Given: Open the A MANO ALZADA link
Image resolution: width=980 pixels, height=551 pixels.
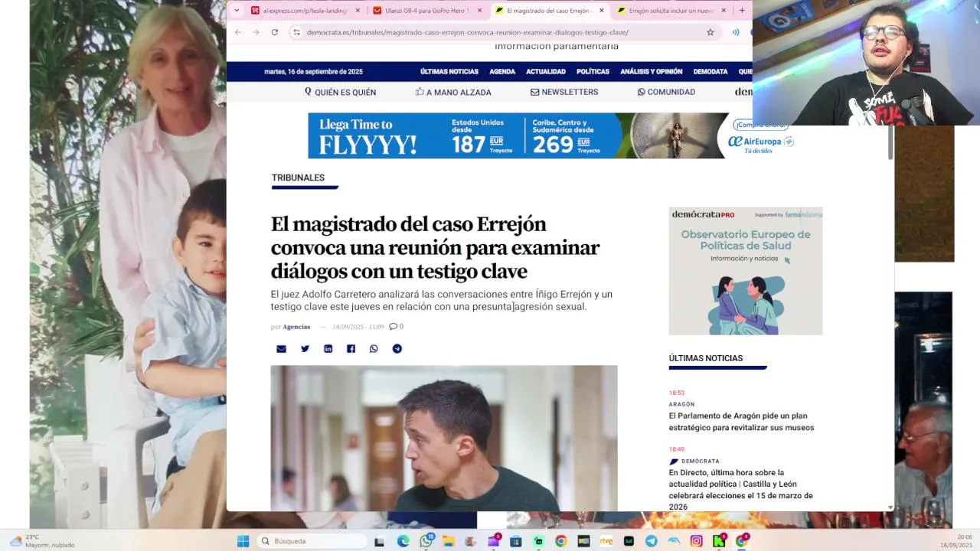Looking at the screenshot, I should [x=453, y=92].
